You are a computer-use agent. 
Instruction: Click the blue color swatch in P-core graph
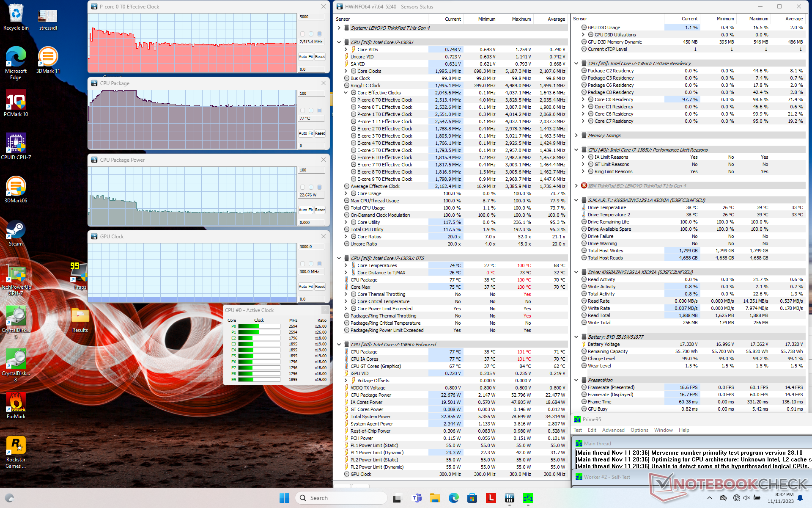coord(320,34)
